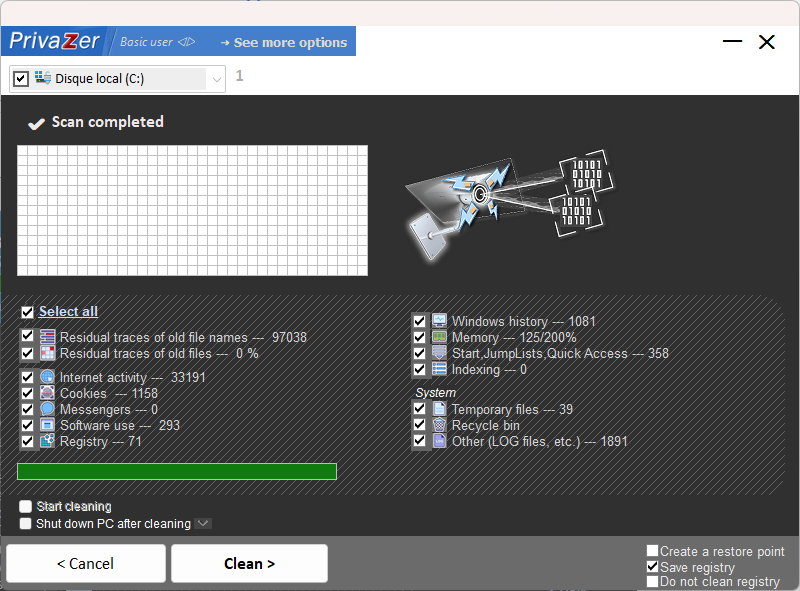Click the System section heading
The width and height of the screenshot is (800, 591).
(436, 393)
